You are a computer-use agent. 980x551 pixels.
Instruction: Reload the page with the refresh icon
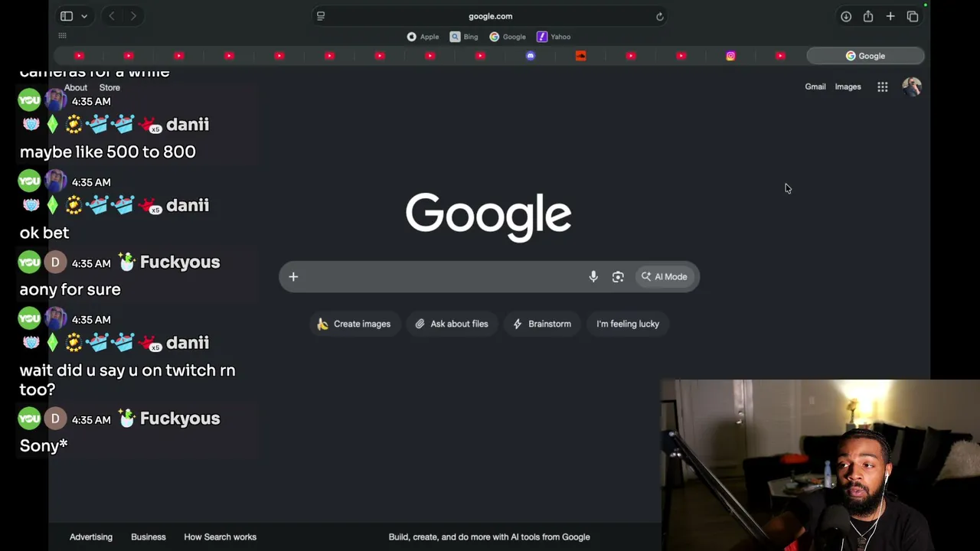point(659,16)
